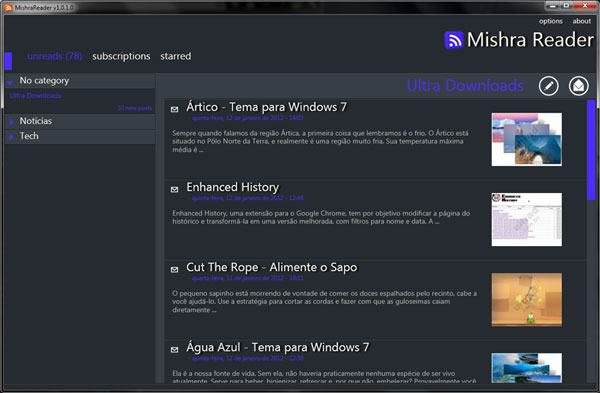Select the Tech category row
600x393 pixels.
tap(80, 137)
